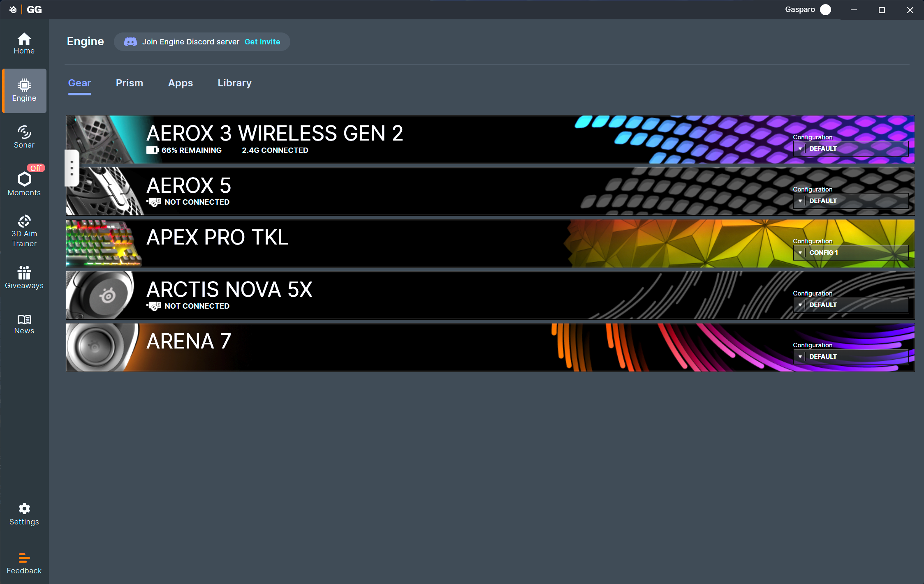Viewport: 924px width, 584px height.
Task: Click the Discord logo icon
Action: pos(130,42)
